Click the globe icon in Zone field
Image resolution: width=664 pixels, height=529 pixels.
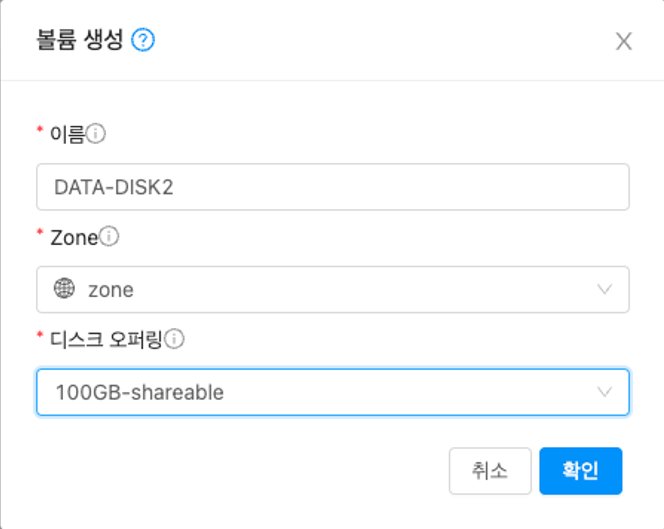point(64,289)
